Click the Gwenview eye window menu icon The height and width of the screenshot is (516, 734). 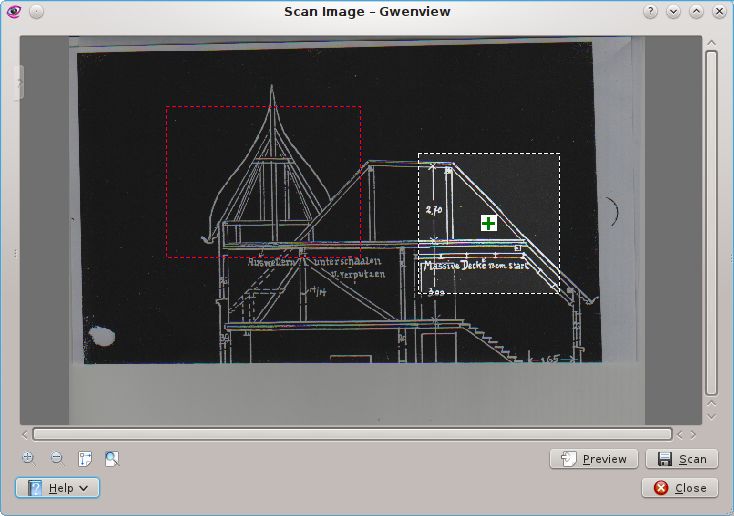(x=14, y=11)
